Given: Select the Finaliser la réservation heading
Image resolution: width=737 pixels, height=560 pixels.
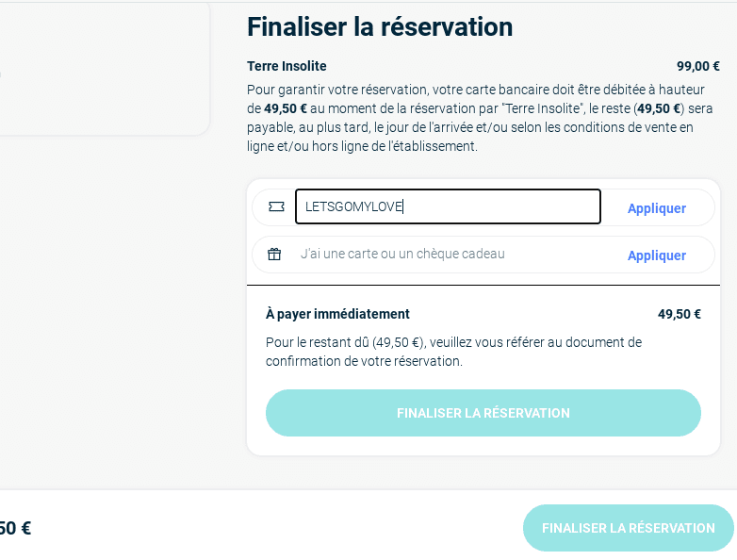Looking at the screenshot, I should (x=380, y=26).
